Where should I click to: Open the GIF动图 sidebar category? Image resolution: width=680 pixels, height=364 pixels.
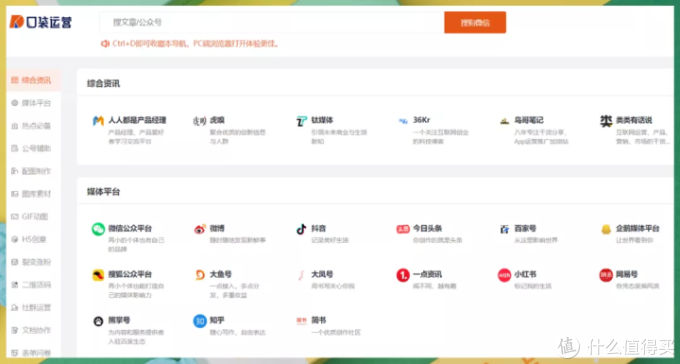point(34,216)
